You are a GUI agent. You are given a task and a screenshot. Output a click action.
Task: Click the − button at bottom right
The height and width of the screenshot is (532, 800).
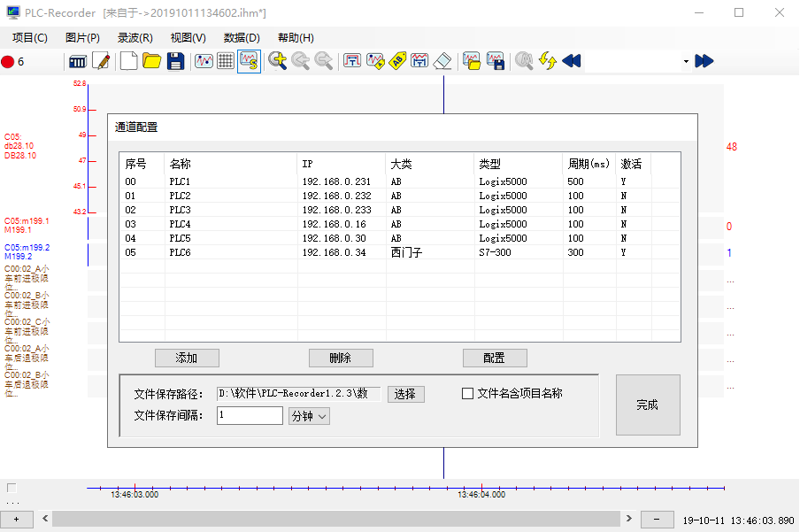coord(657,520)
